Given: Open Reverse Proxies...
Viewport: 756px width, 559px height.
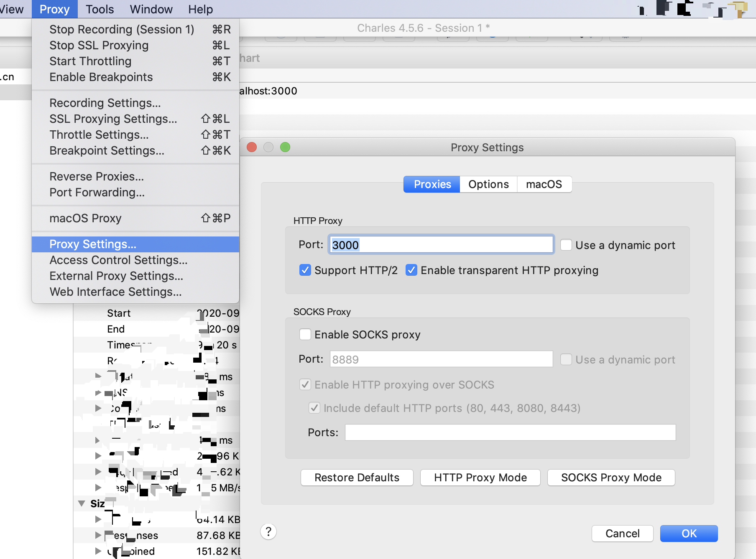Looking at the screenshot, I should point(135,176).
